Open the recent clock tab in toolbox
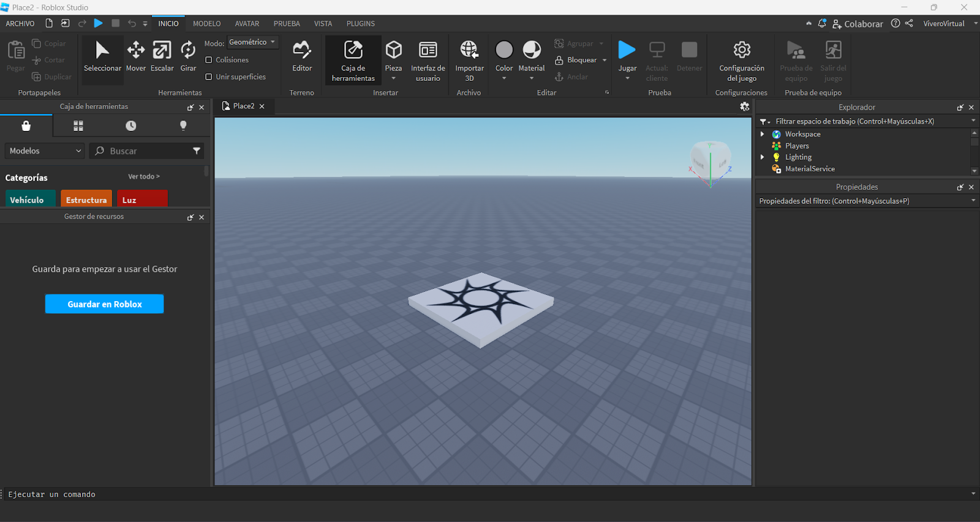The width and height of the screenshot is (980, 522). (131, 125)
